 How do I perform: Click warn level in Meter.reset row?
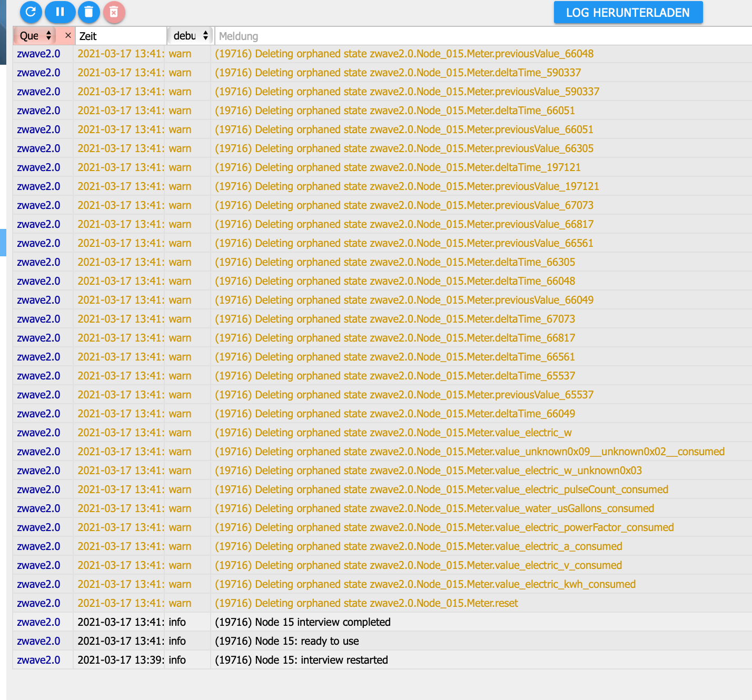[180, 603]
